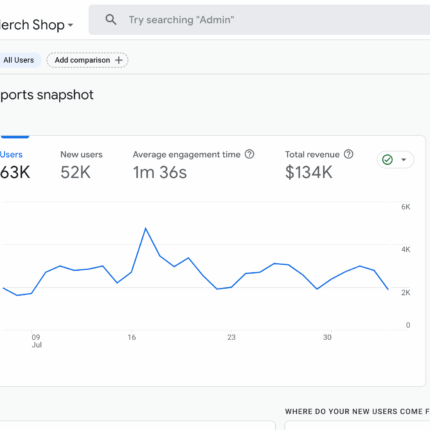Click the 09 Jul axis label

(x=36, y=341)
